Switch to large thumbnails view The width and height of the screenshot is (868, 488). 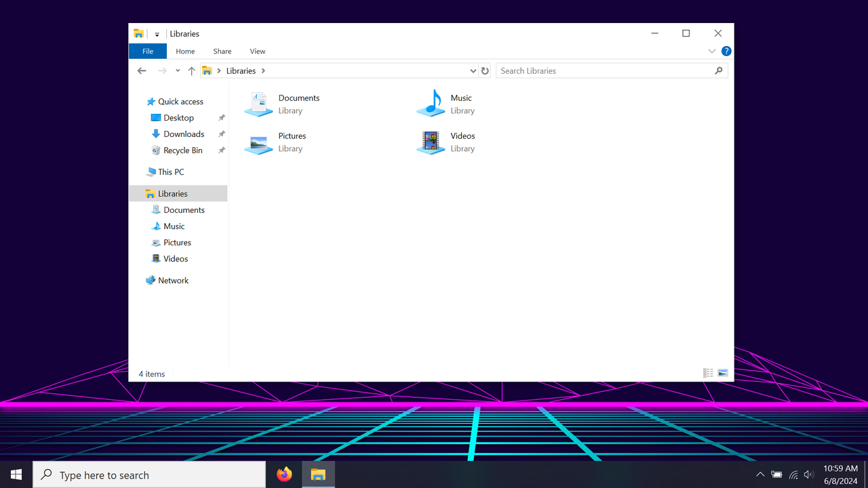pos(722,373)
